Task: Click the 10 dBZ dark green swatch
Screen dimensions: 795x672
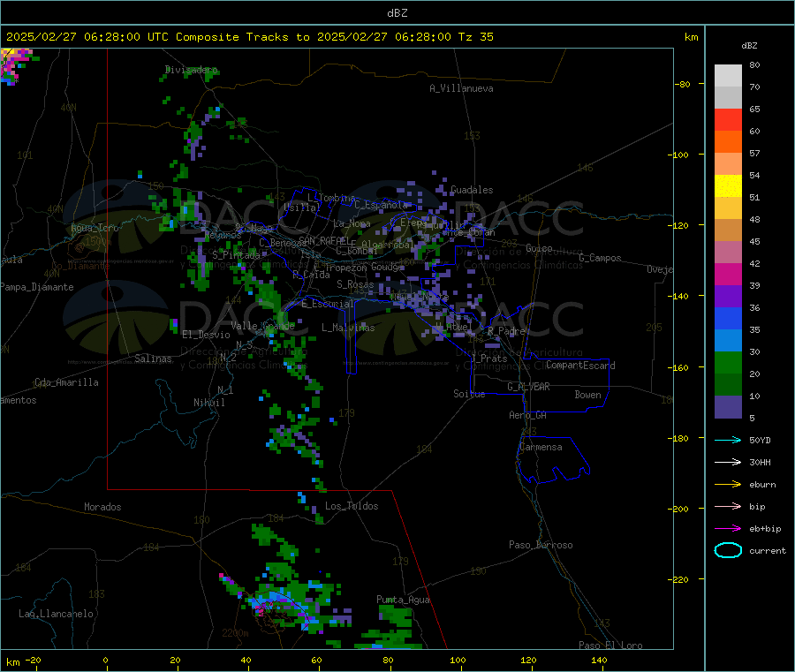Action: pos(728,385)
